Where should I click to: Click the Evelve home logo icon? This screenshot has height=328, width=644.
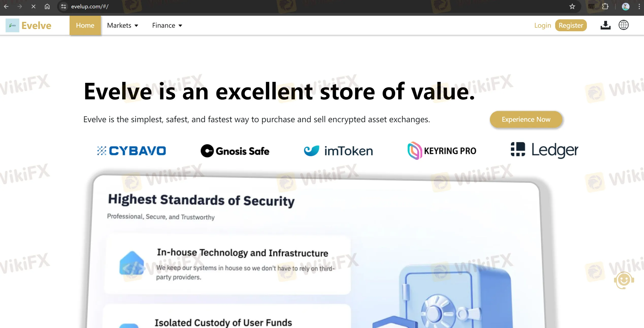[12, 25]
